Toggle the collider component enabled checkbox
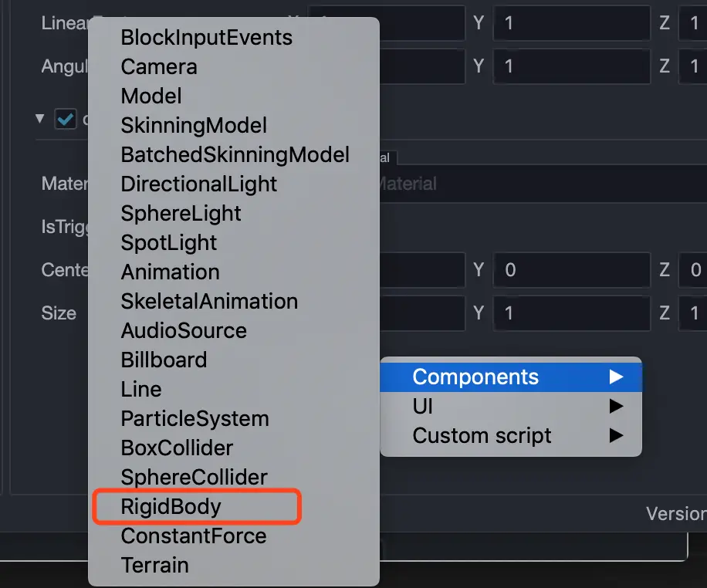707x588 pixels. tap(66, 120)
